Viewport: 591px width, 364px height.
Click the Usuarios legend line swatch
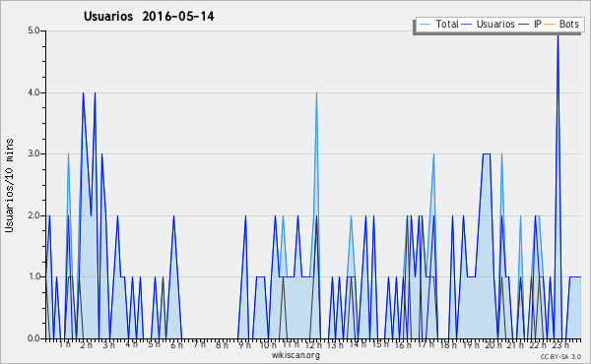coord(467,25)
